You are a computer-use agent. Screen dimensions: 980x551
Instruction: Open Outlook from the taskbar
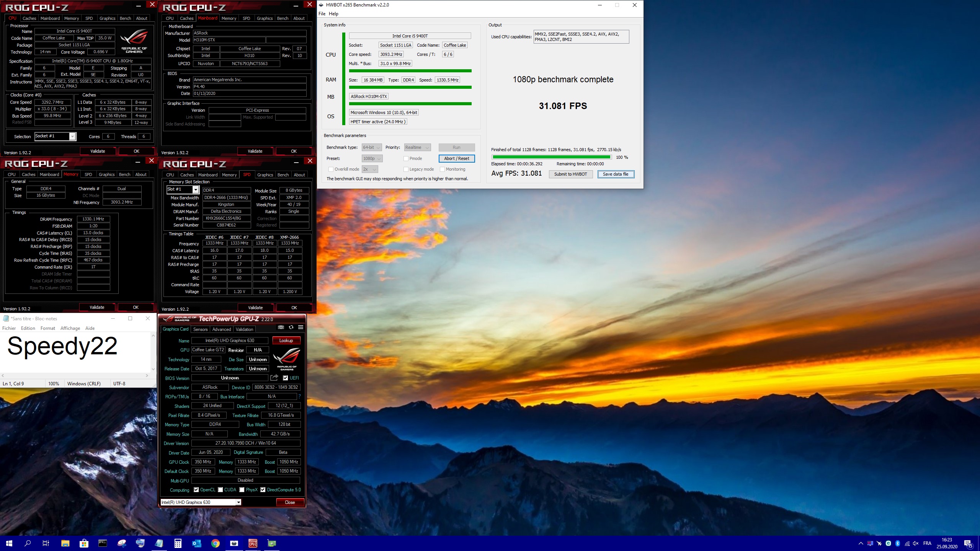196,543
